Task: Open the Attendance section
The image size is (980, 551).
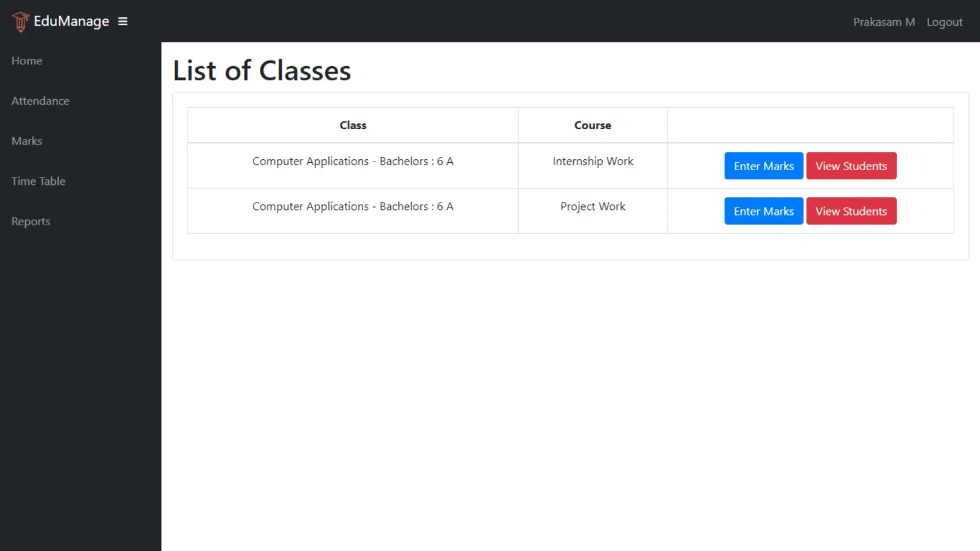Action: 40,100
